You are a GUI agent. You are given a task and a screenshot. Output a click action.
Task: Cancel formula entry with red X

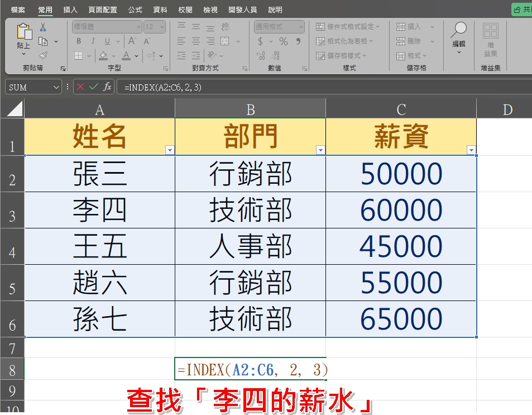pos(81,87)
